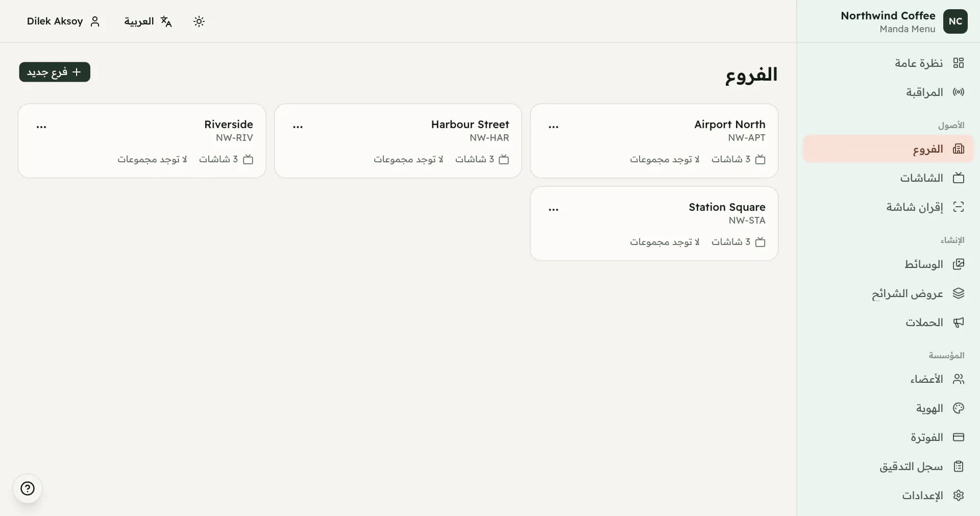Click the 3 شاشات count on Airport North

pos(731,159)
